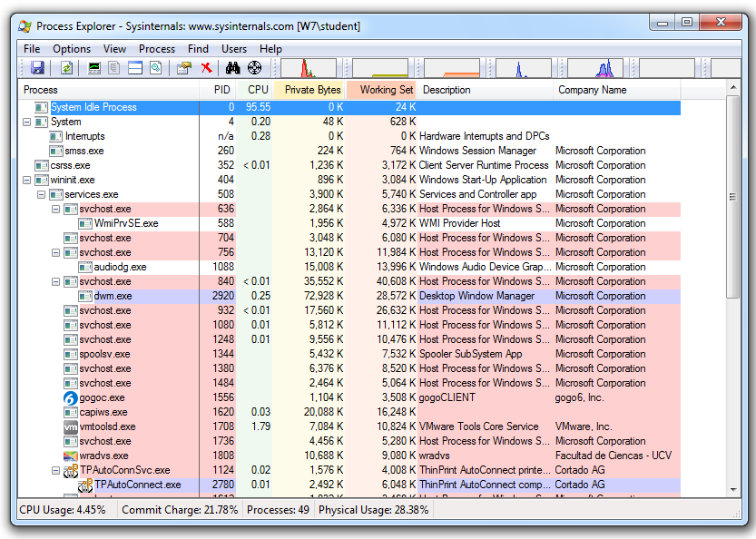The image size is (756, 539).
Task: Toggle the Show Process Tree toolbar icon
Action: click(x=114, y=68)
